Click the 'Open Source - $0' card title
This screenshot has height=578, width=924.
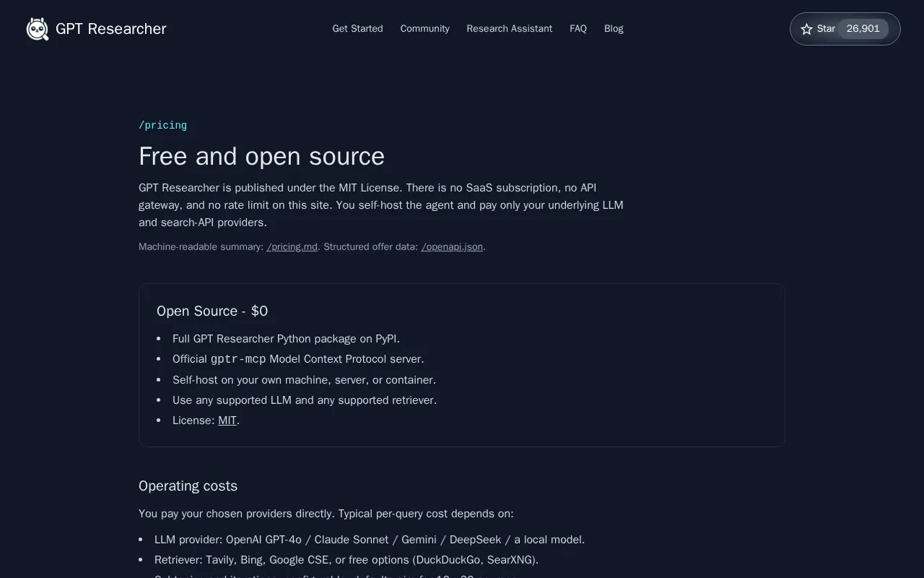point(212,311)
